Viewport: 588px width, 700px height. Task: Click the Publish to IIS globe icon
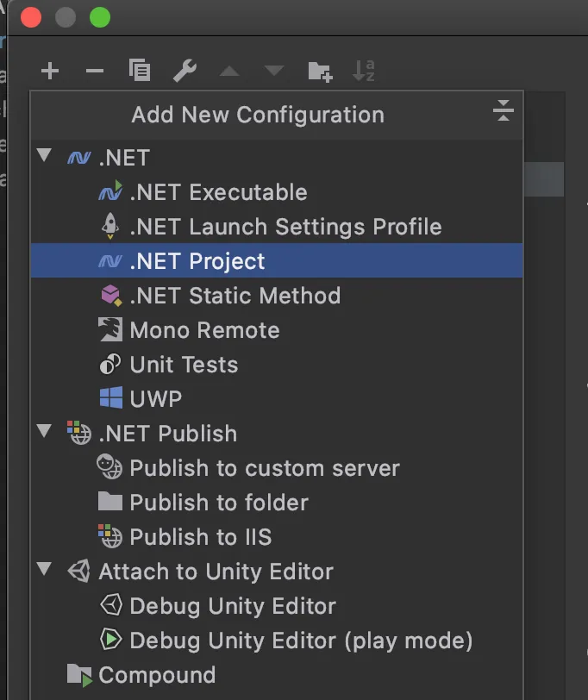click(109, 535)
